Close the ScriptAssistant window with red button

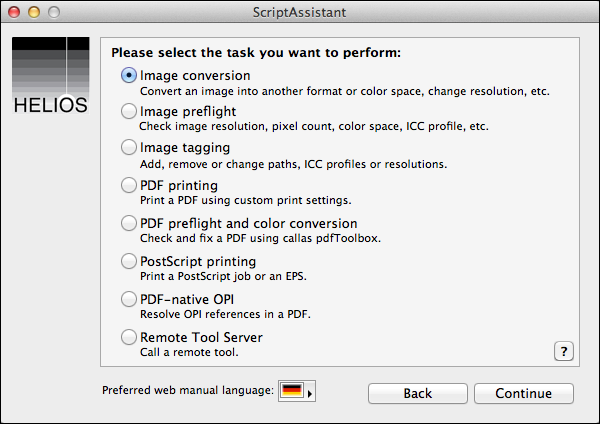click(14, 12)
